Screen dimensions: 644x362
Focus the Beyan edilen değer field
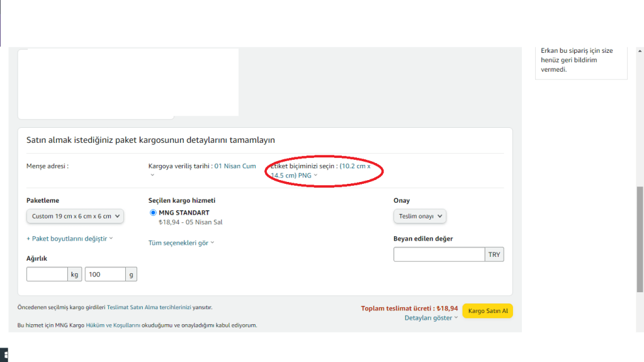click(x=439, y=254)
